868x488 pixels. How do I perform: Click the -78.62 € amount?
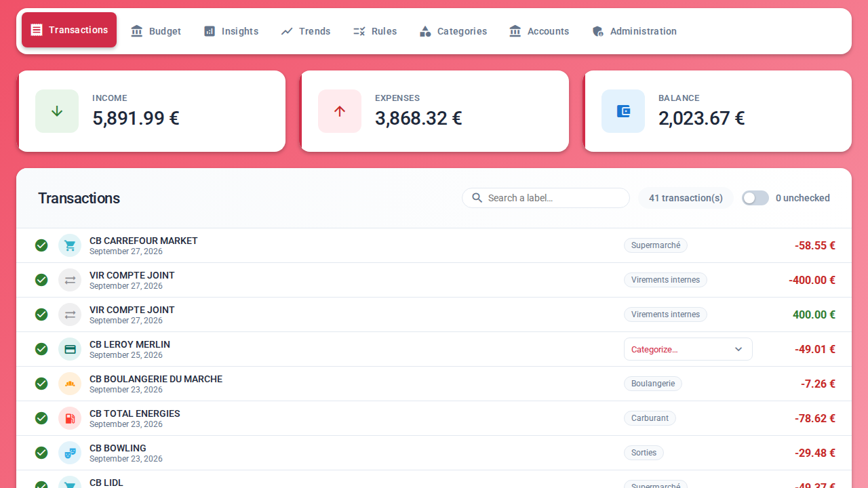click(815, 418)
